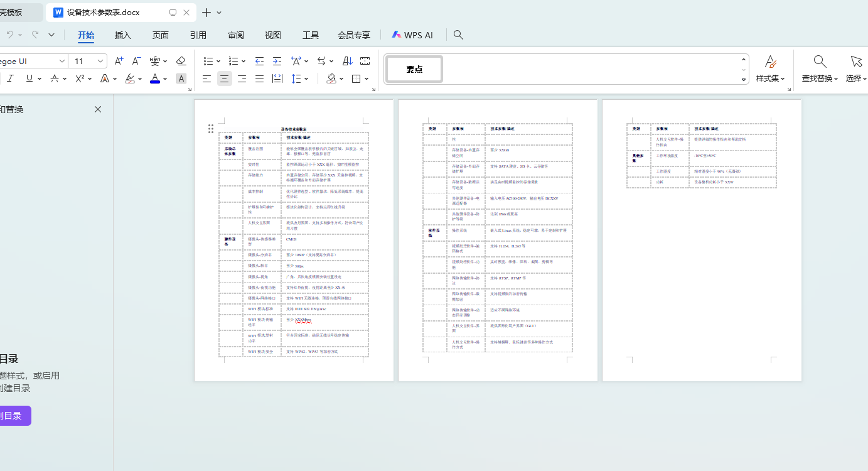Apply the 要点 style from the gallery

(x=414, y=69)
